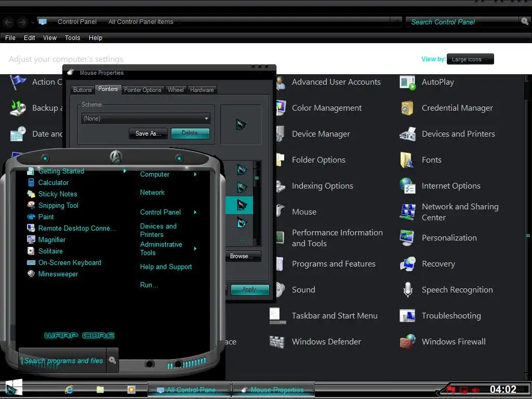Open Devices and Printers in Control Panel
This screenshot has width=532, height=399.
407,134
